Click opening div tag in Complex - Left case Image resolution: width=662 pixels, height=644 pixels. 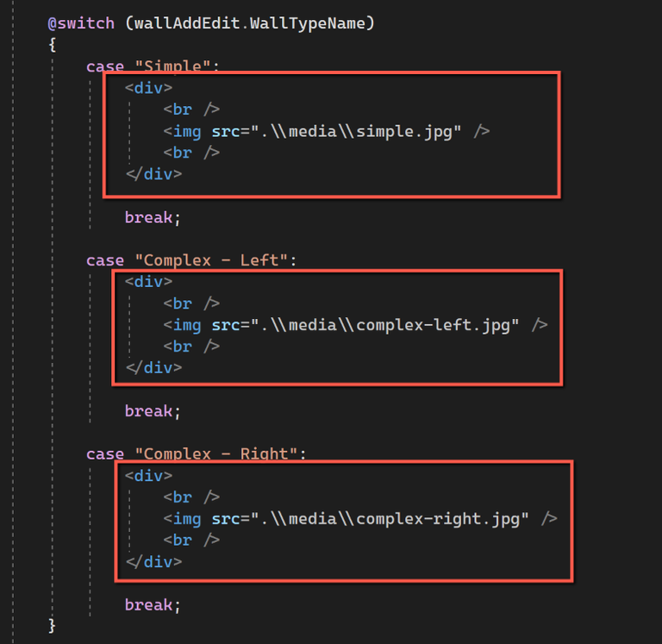tap(148, 282)
